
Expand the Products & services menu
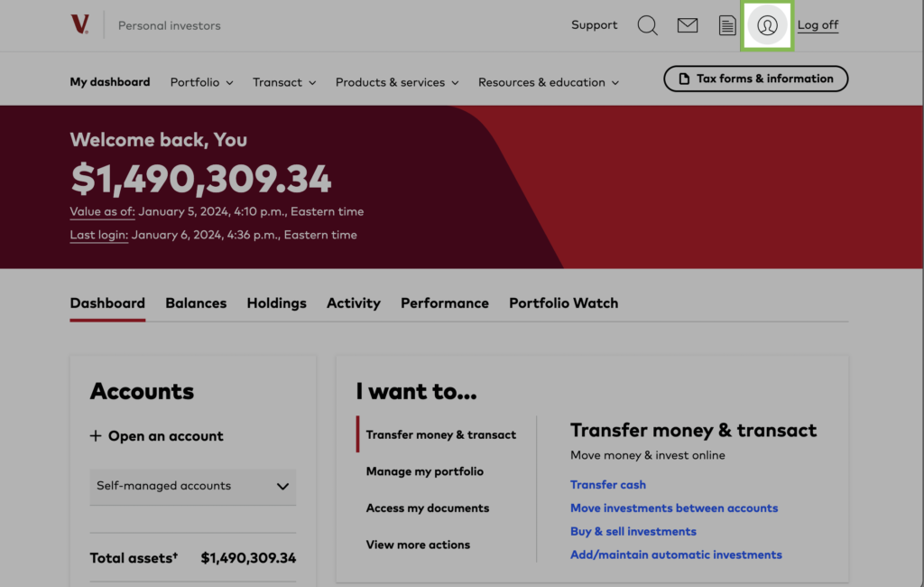coord(397,82)
